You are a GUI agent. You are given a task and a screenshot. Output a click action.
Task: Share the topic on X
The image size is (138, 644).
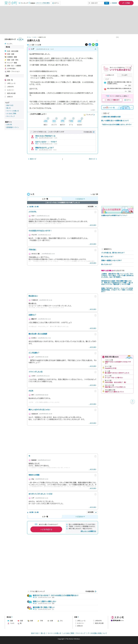click(86, 45)
